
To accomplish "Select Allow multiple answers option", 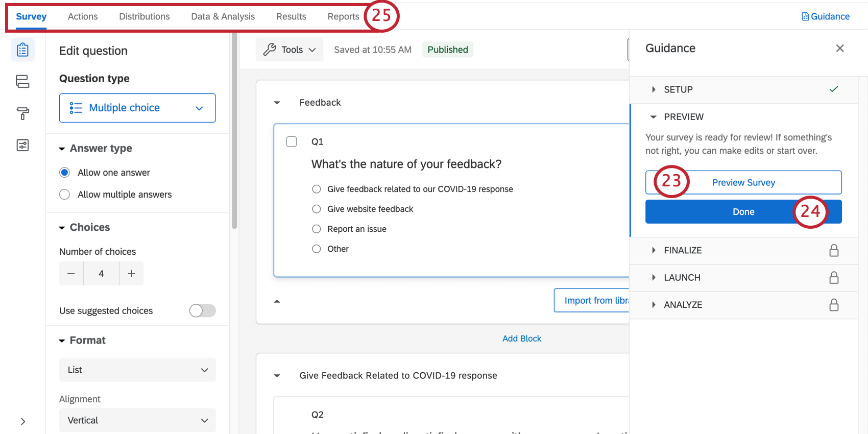I will point(65,195).
